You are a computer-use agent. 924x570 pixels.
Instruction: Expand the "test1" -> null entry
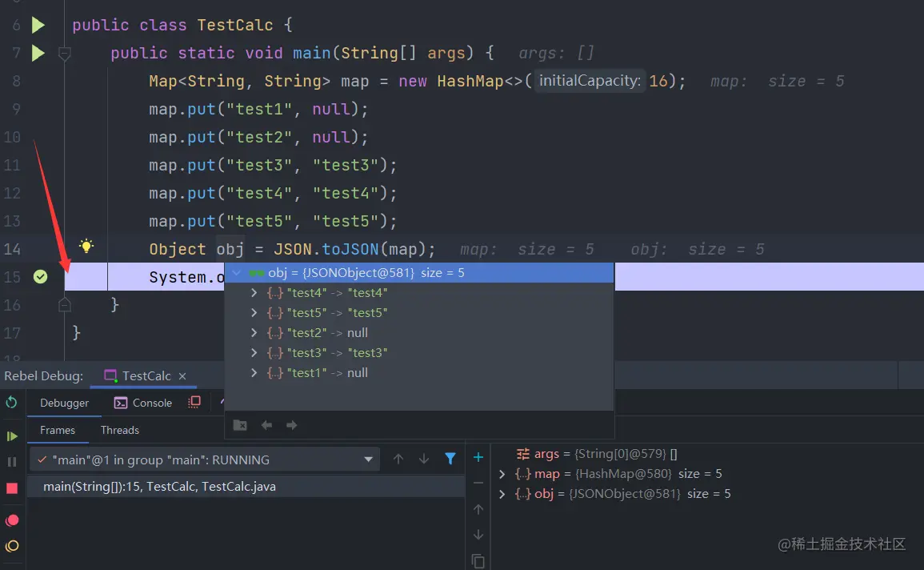coord(254,373)
